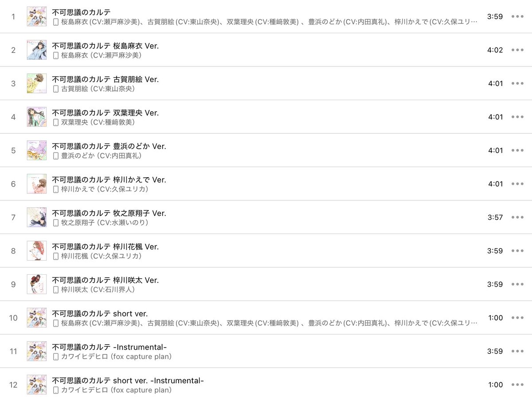
Task: Click artist カワイヒデヒロ in track 11
Action: (116, 356)
